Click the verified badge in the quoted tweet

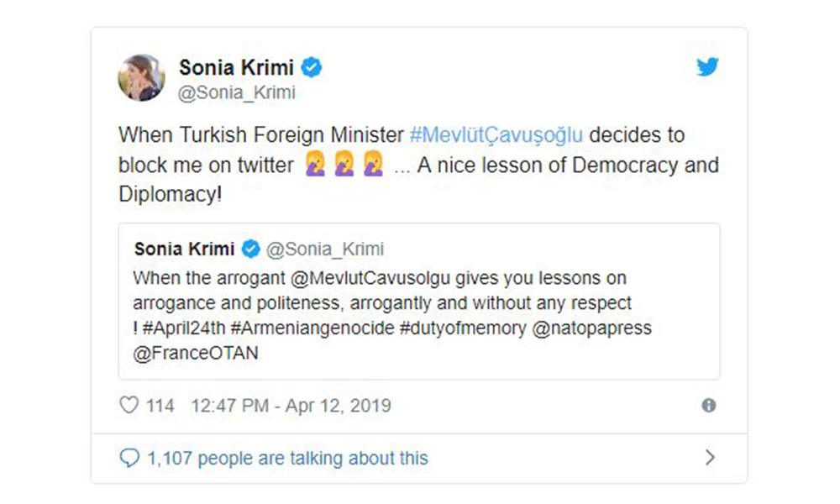pyautogui.click(x=250, y=249)
